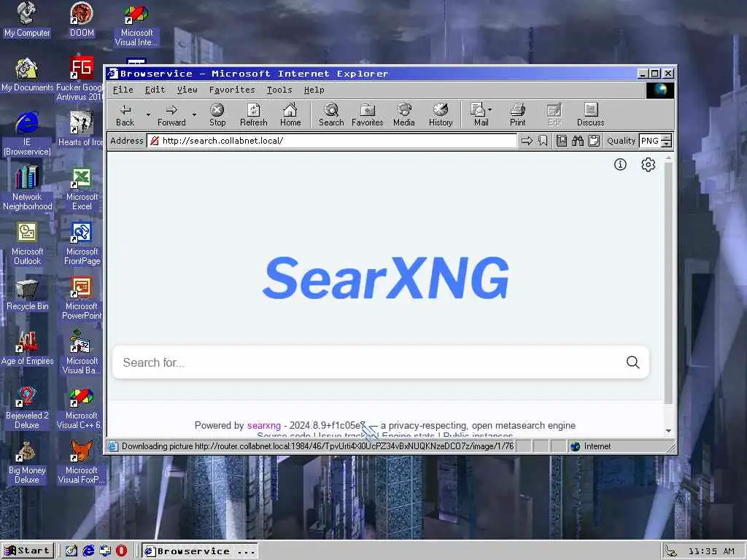The width and height of the screenshot is (747, 560).
Task: Select the Microsoft FrontPage desktop shortcut
Action: (x=82, y=244)
